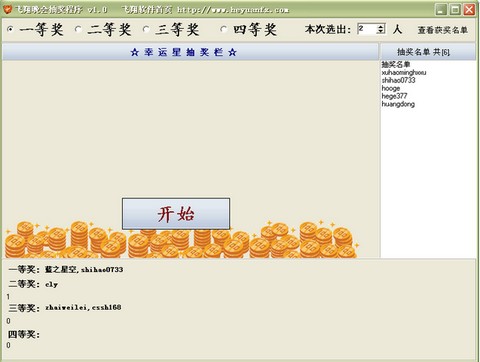Minimize the lottery program window
The height and width of the screenshot is (362, 480).
[x=441, y=9]
